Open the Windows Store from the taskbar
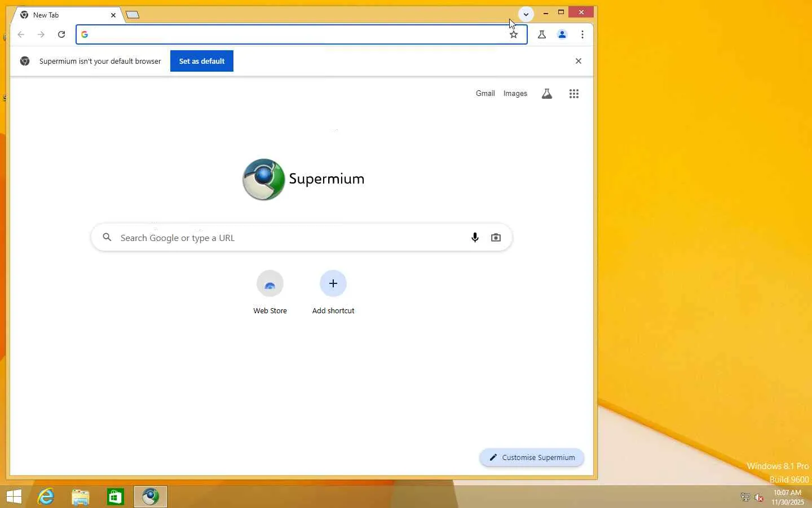The image size is (812, 508). coord(116,497)
